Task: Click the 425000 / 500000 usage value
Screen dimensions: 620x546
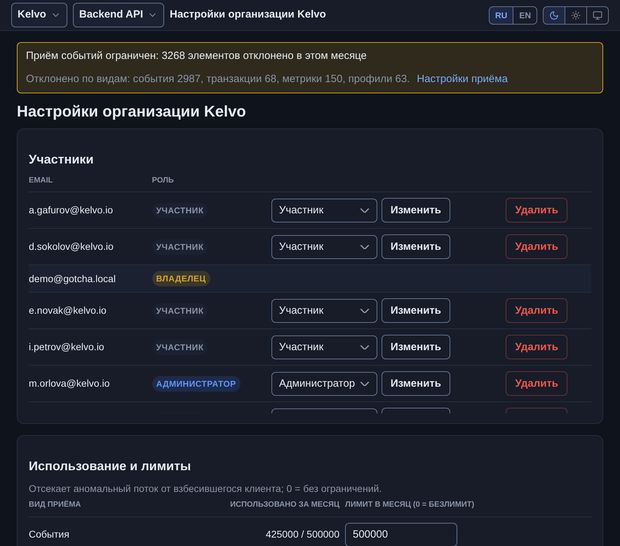Action: [302, 535]
